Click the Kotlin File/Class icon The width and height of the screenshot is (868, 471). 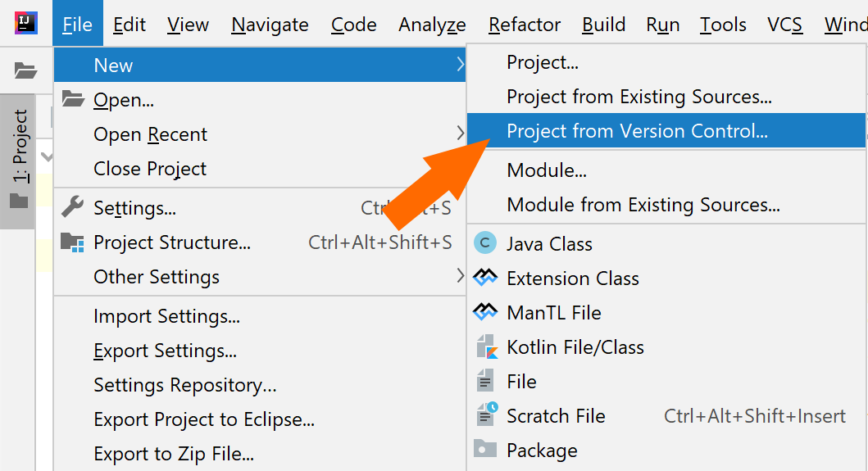pos(487,346)
